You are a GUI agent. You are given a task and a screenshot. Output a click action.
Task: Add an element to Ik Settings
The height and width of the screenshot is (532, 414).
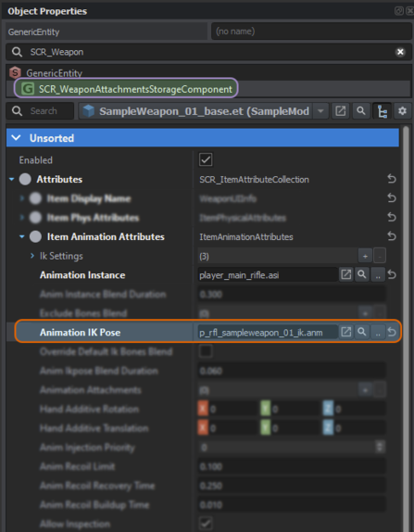click(365, 256)
